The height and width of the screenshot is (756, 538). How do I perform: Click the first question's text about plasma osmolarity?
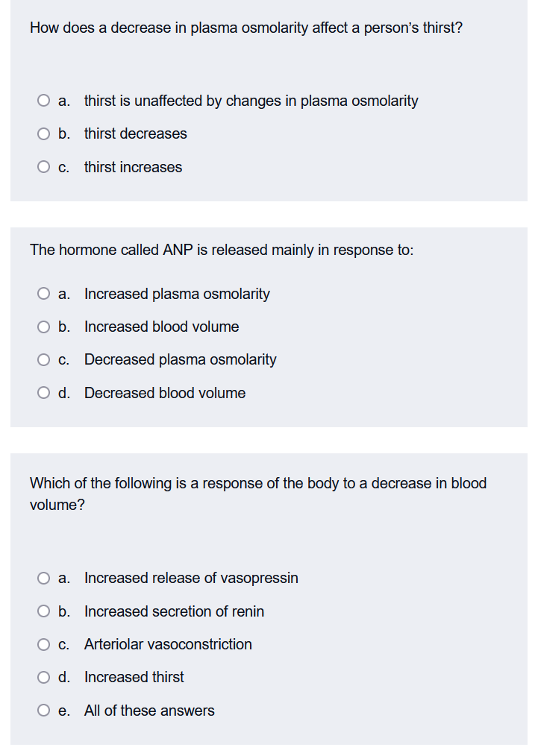click(x=245, y=28)
